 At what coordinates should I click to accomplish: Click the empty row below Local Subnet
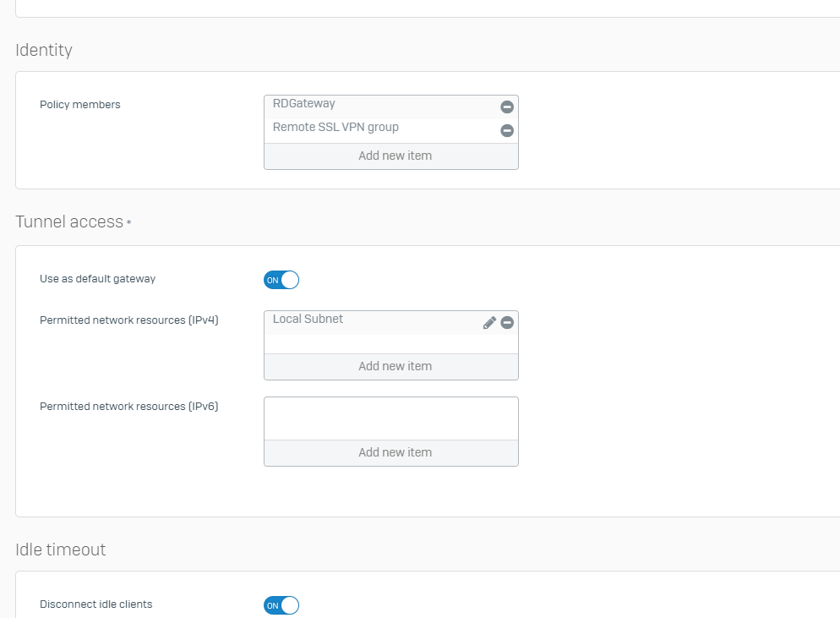tap(391, 344)
